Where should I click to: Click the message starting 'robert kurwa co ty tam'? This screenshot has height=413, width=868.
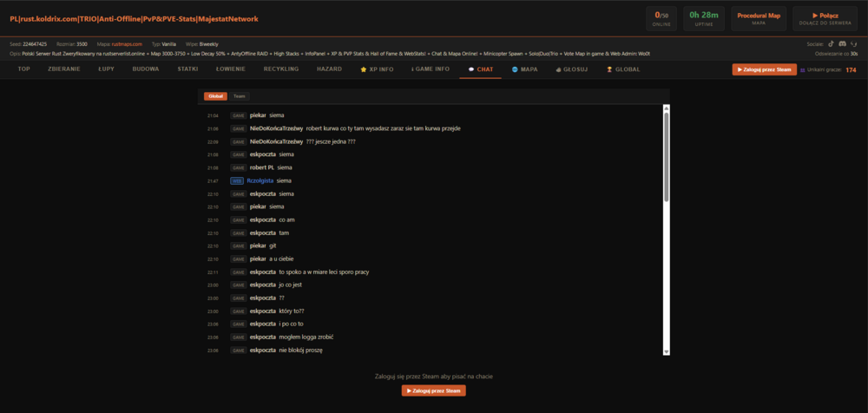tap(383, 128)
